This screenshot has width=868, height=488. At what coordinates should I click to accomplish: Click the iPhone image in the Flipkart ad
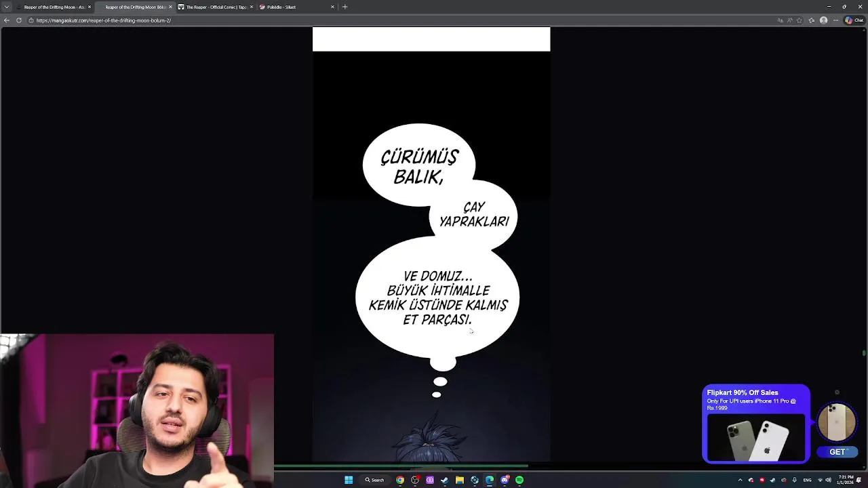[756, 438]
